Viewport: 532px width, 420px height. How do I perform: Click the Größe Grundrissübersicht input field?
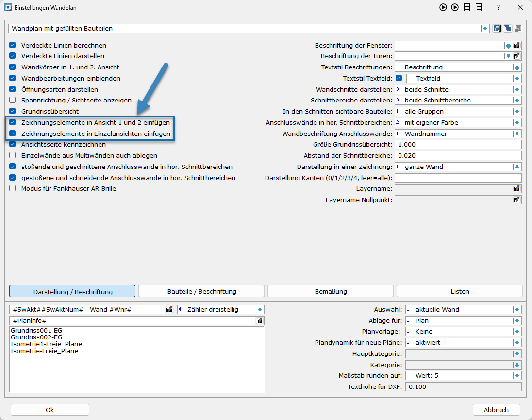coord(458,145)
